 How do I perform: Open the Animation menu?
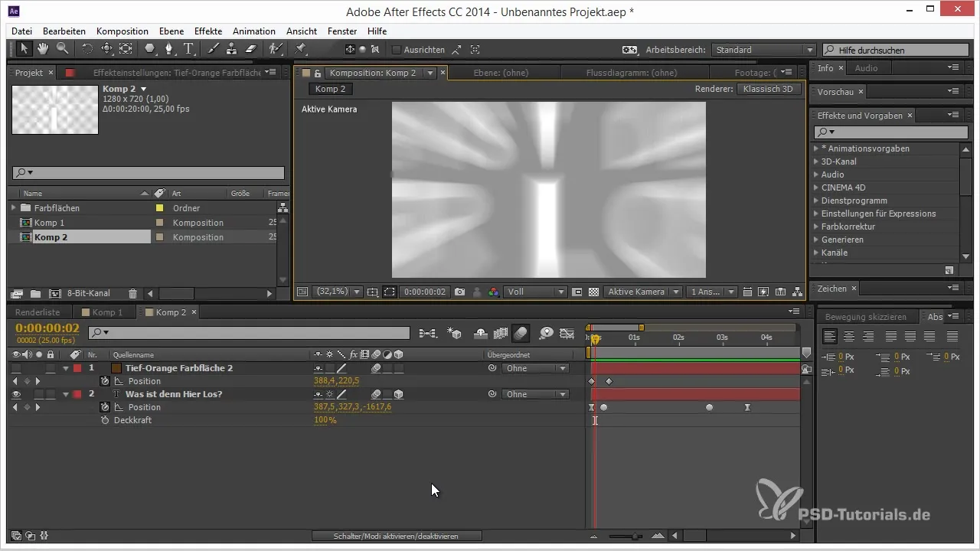coord(254,31)
